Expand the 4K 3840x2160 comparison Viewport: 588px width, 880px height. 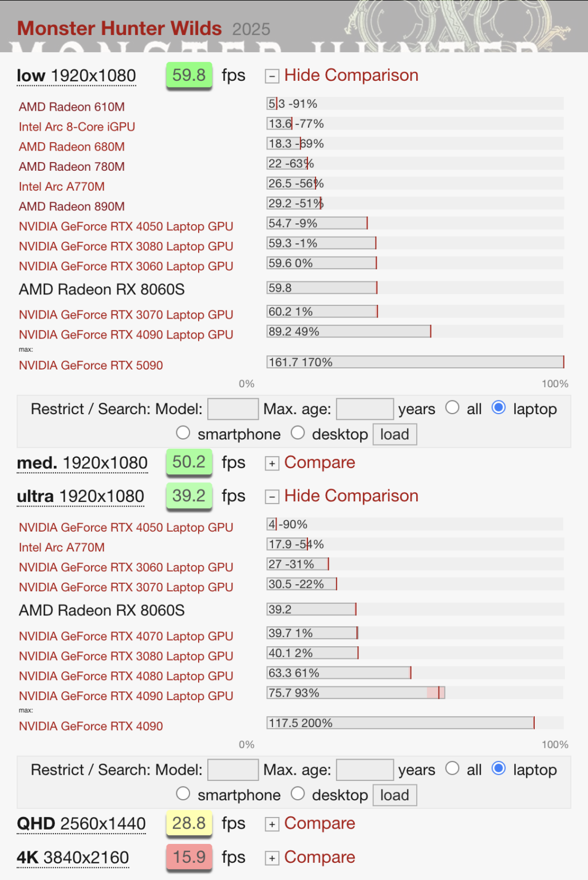click(x=271, y=858)
